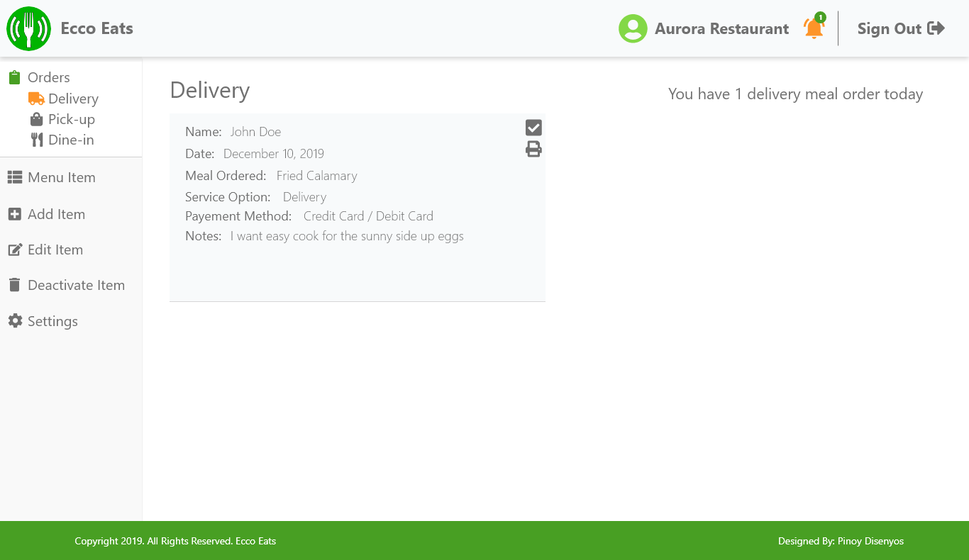Open Edit Item from the sidebar

click(x=55, y=250)
